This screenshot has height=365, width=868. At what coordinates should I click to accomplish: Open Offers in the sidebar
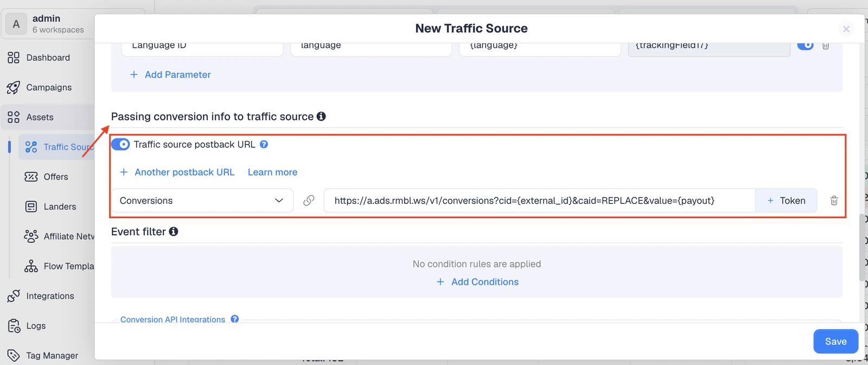(x=56, y=177)
